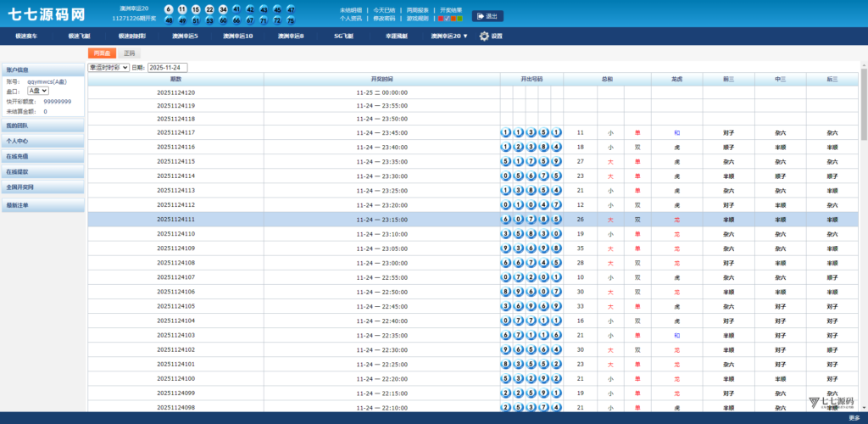This screenshot has width=868, height=424.
Task: Click the 退出 logout button
Action: pos(487,16)
